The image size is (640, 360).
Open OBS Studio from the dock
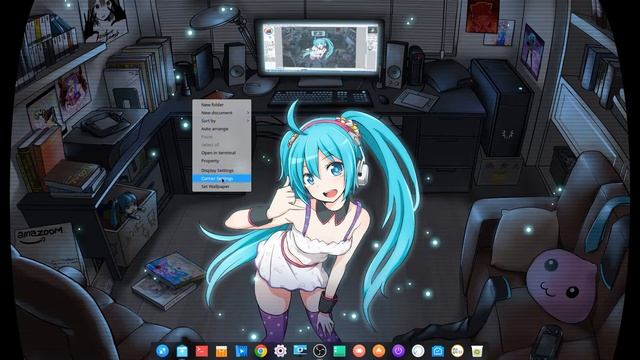point(320,351)
